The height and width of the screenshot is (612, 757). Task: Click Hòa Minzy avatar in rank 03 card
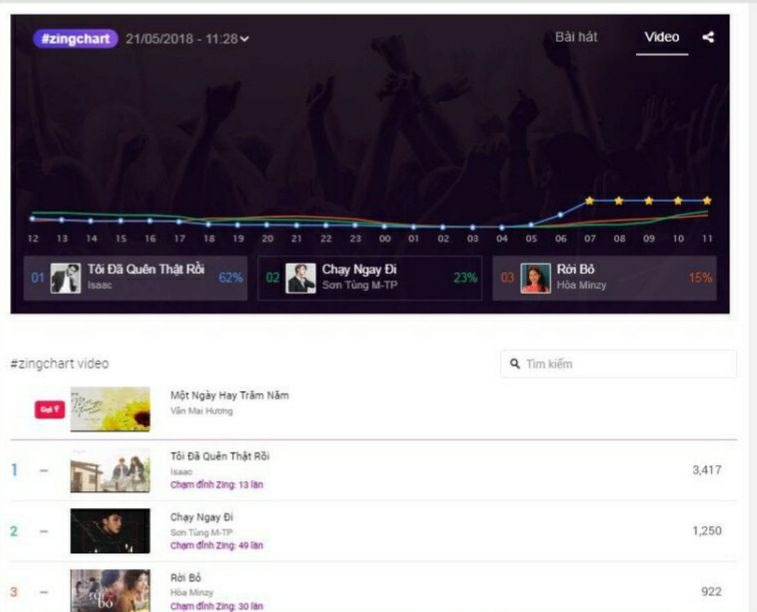coord(535,278)
